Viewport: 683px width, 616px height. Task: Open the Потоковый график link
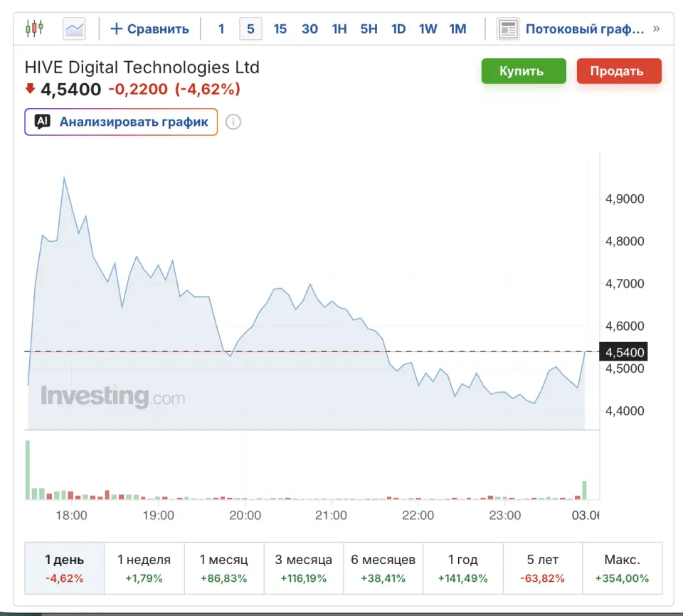(585, 29)
